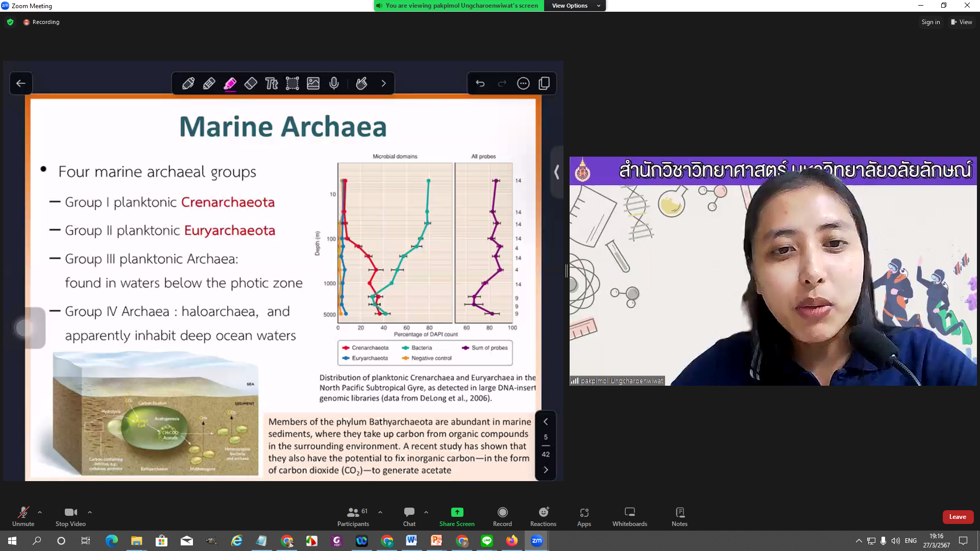Expand audio options arrow beside Unmute
The width and height of the screenshot is (980, 551).
(x=40, y=512)
